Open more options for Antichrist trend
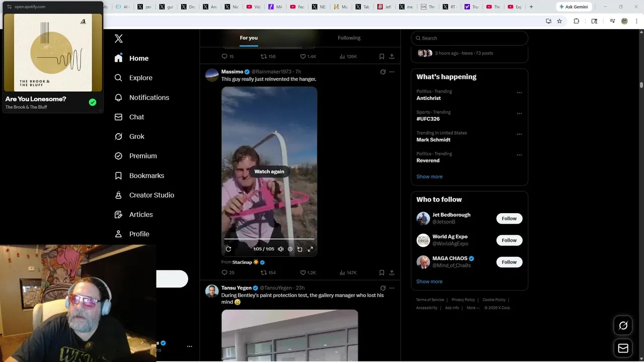Screen dimensions: 644x362 coord(519,93)
